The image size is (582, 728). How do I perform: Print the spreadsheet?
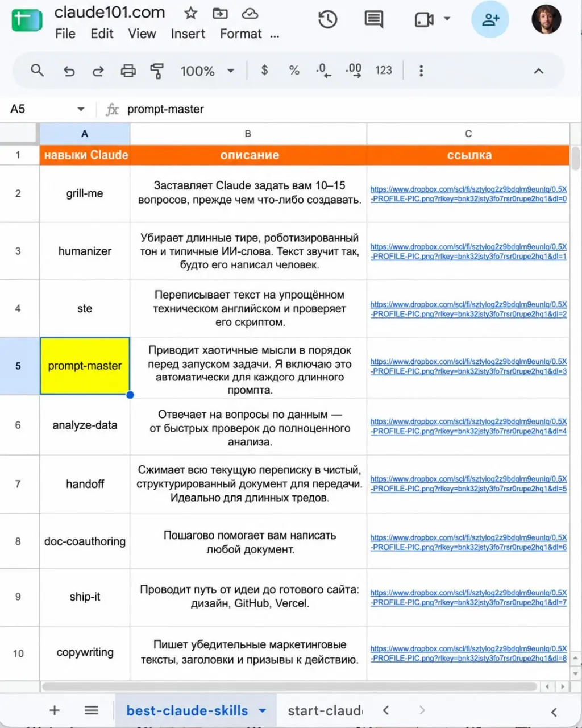coord(128,71)
